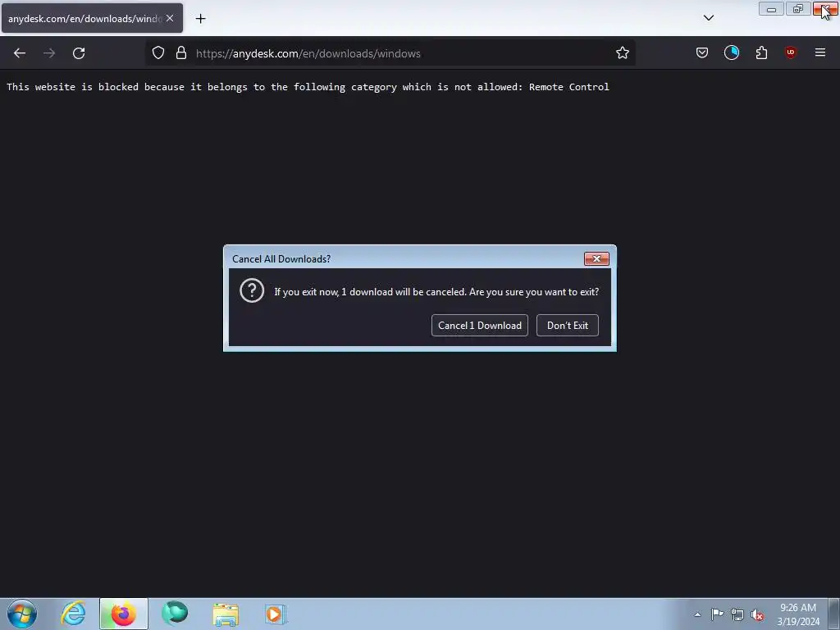Close the Firefox window
The height and width of the screenshot is (630, 840).
(x=825, y=9)
